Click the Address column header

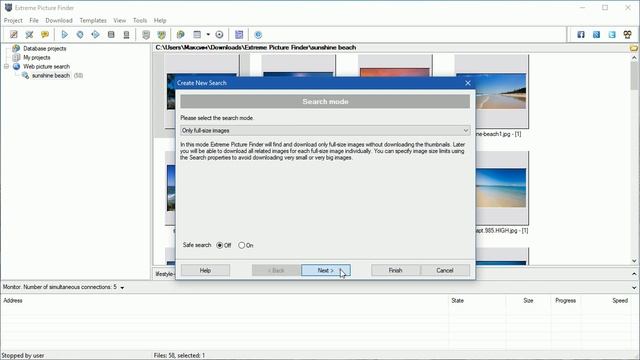tap(13, 300)
